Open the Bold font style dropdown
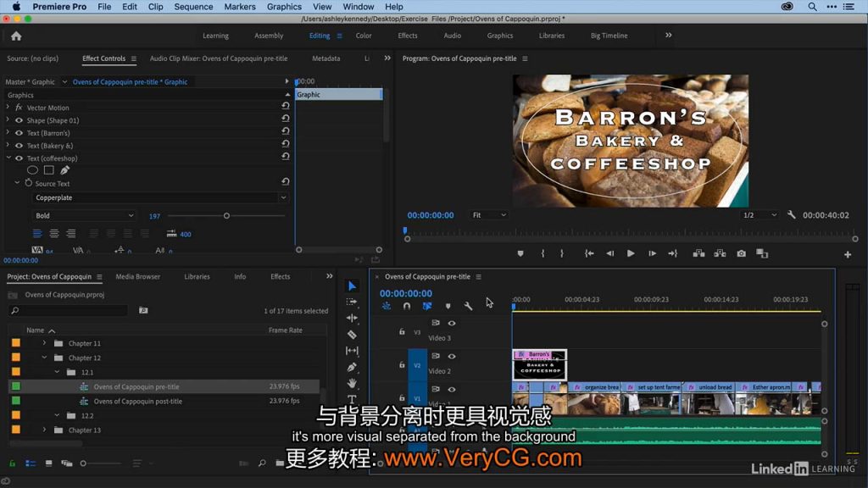Image resolution: width=868 pixels, height=488 pixels. pos(84,215)
